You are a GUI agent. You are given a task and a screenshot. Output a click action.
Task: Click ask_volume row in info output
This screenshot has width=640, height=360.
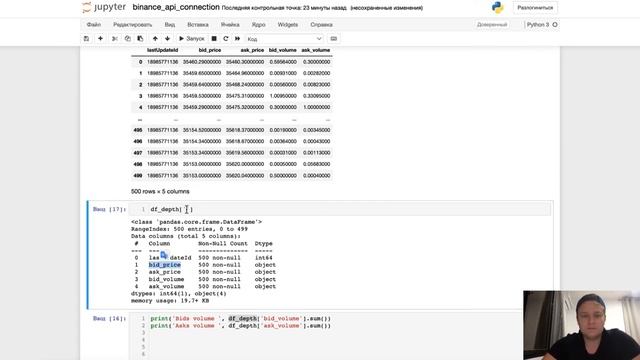tap(166, 287)
